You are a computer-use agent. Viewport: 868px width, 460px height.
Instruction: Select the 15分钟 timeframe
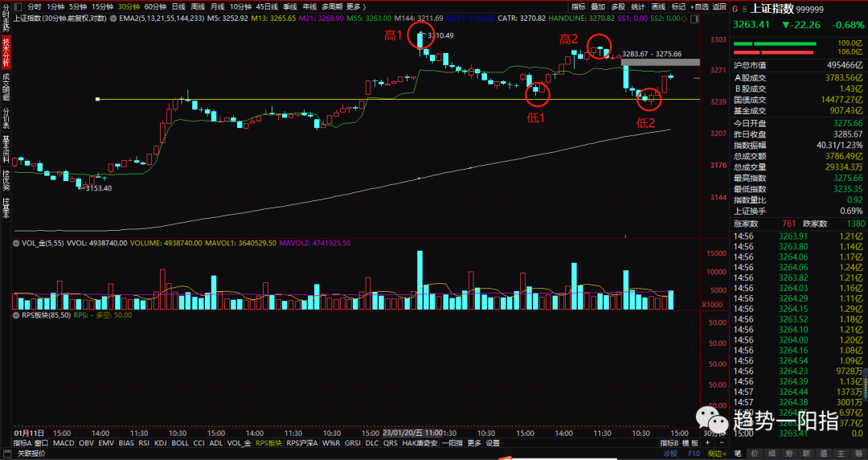coord(102,6)
